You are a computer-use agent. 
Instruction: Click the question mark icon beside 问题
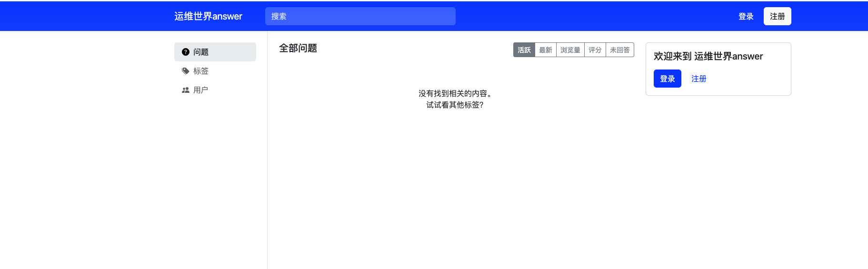(186, 52)
